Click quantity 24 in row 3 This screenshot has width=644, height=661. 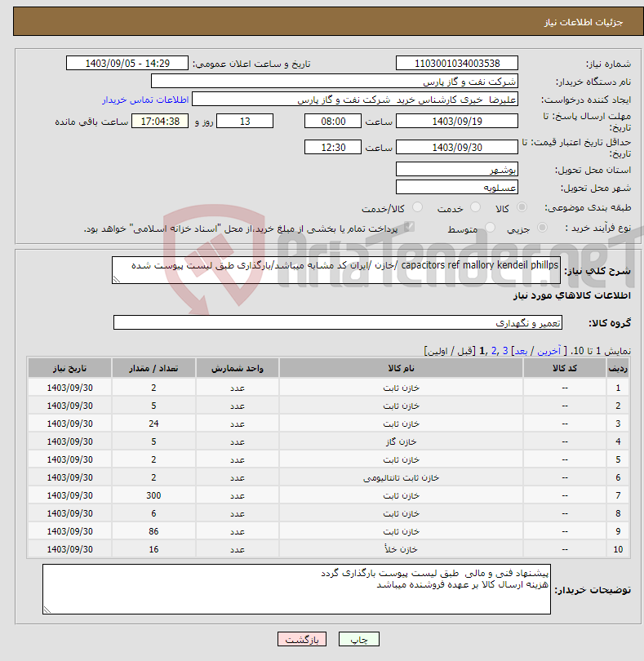pyautogui.click(x=153, y=424)
